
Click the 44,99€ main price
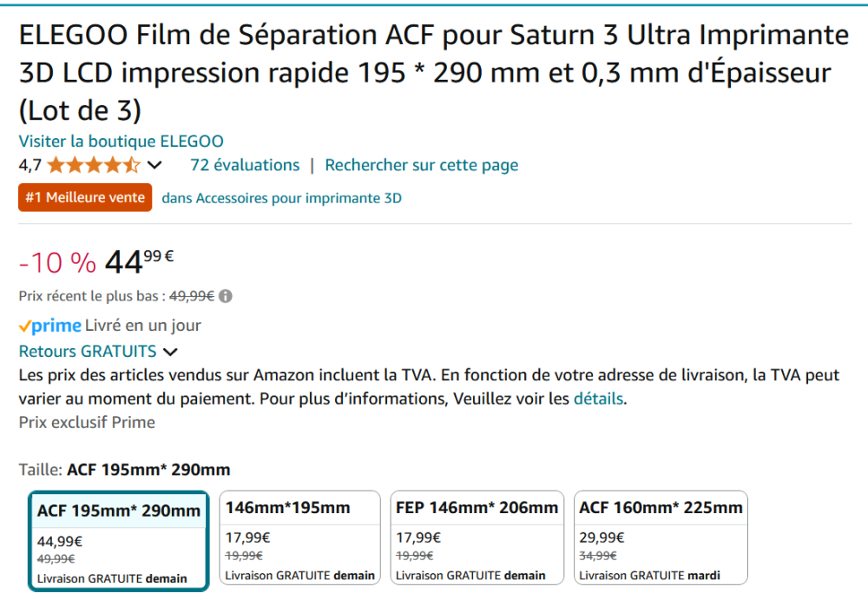(x=139, y=261)
